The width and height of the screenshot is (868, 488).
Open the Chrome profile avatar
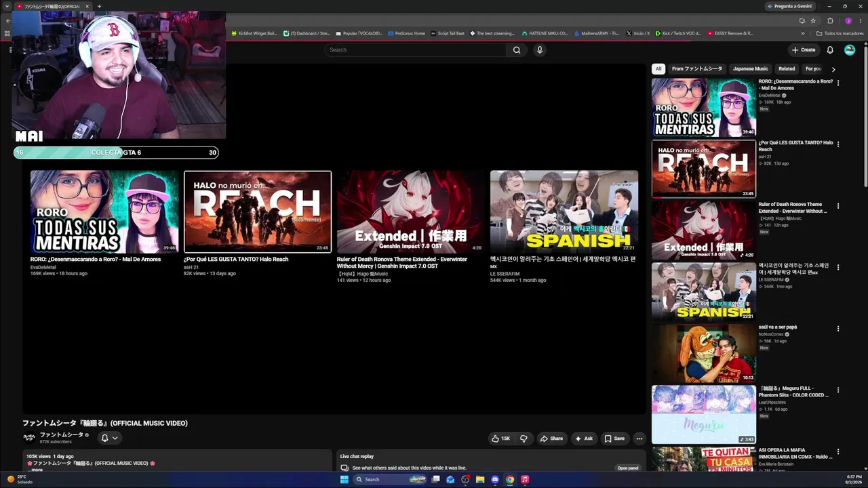coord(848,20)
